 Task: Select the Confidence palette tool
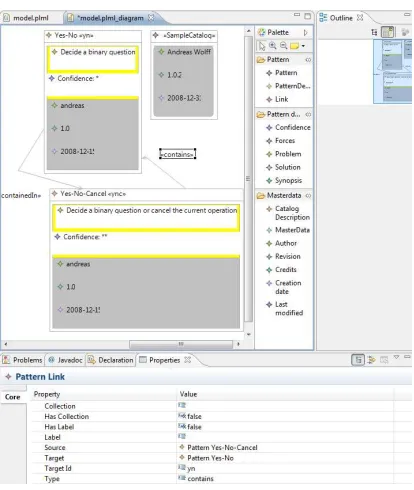289,127
